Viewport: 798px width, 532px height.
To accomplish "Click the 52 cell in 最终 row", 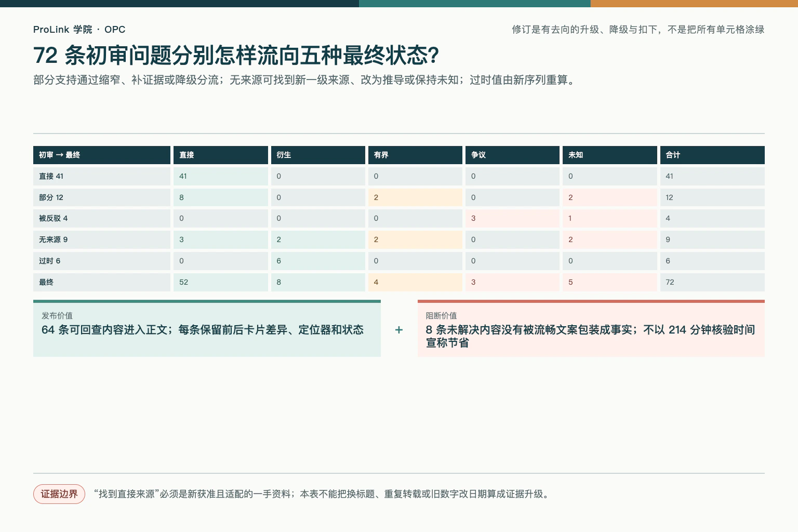I will 220,282.
